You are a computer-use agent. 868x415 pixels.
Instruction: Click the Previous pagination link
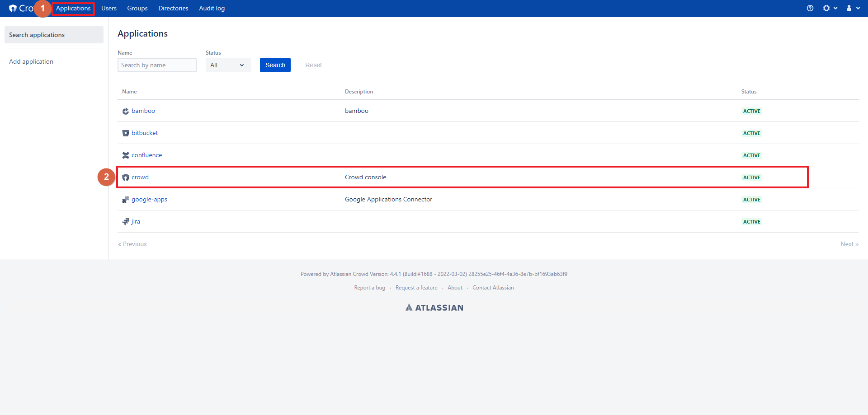click(x=132, y=244)
